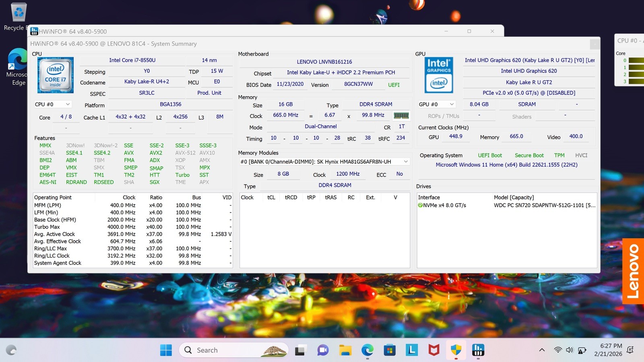The image size is (644, 362).
Task: Click the Turbo Max operating point row
Action: 133,227
